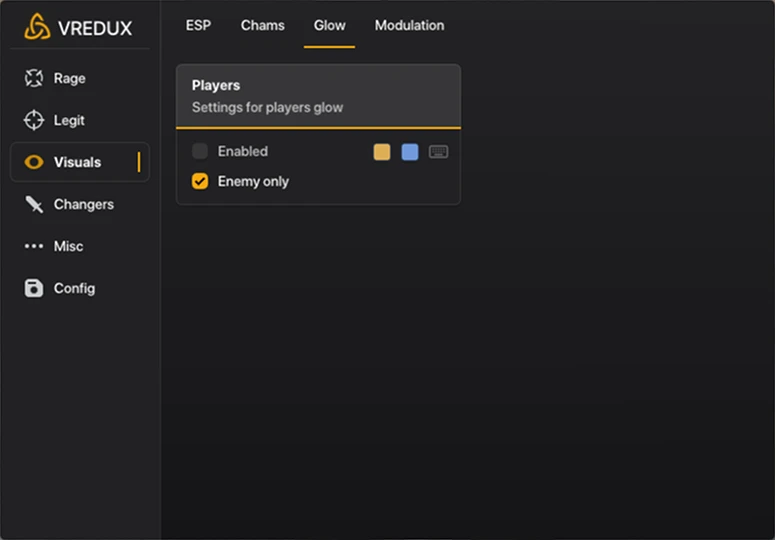Uncheck the Enemy only checkbox

(x=200, y=181)
